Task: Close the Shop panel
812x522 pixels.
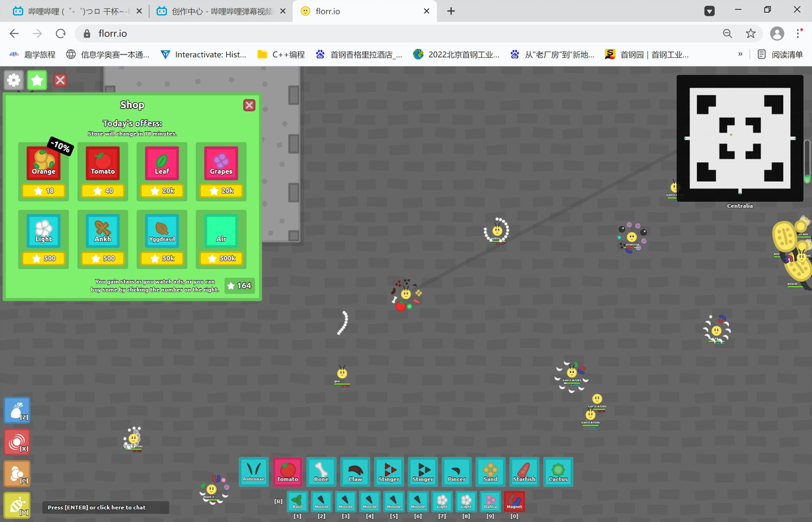Action: tap(249, 105)
